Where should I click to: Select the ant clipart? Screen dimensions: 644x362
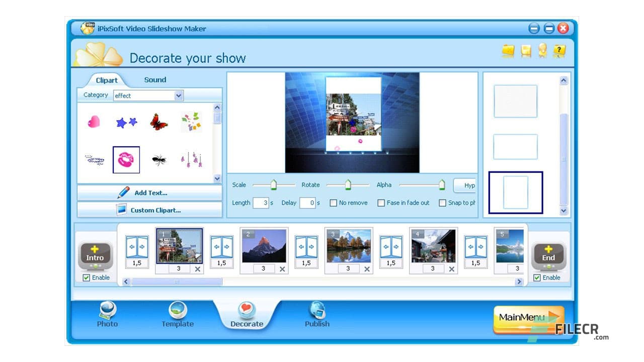point(159,160)
